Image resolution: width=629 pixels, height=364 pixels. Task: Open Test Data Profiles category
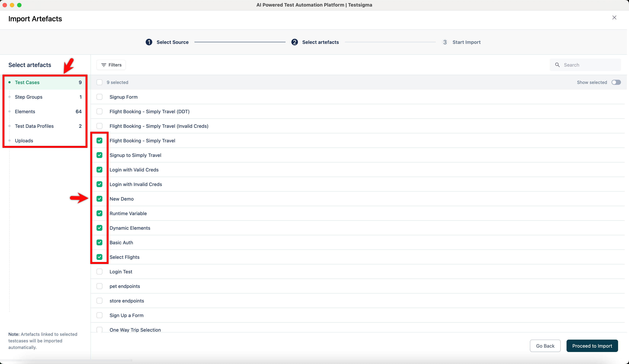point(34,126)
